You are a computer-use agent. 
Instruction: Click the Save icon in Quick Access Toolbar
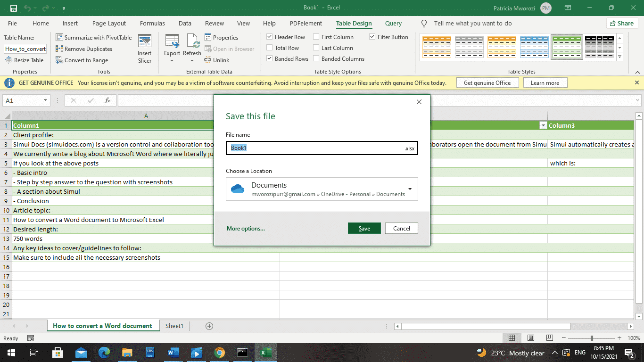point(13,8)
